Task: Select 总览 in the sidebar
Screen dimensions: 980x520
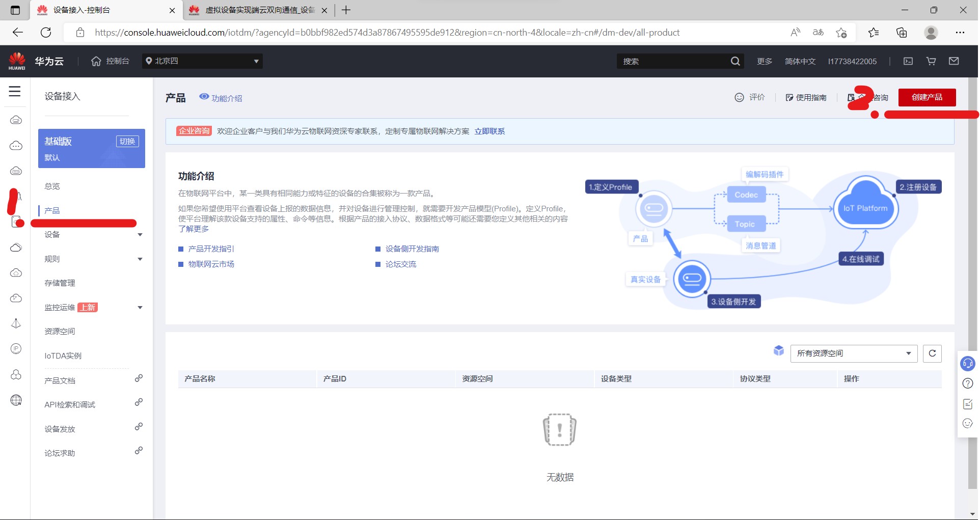Action: tap(52, 186)
